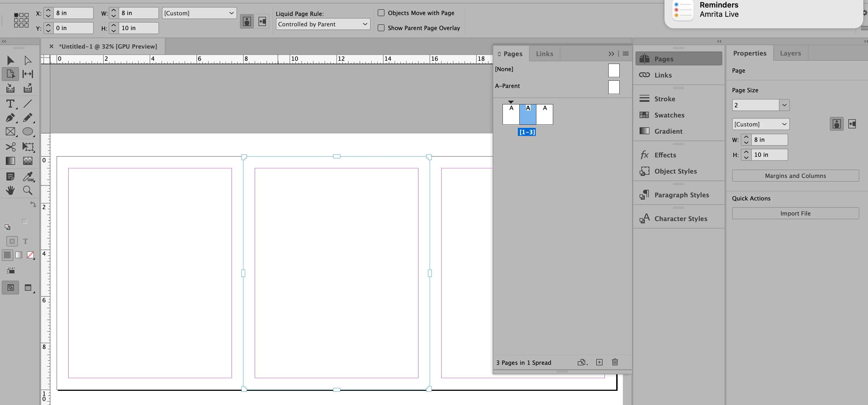Click the Import File button
Image resolution: width=868 pixels, height=405 pixels.
click(795, 213)
